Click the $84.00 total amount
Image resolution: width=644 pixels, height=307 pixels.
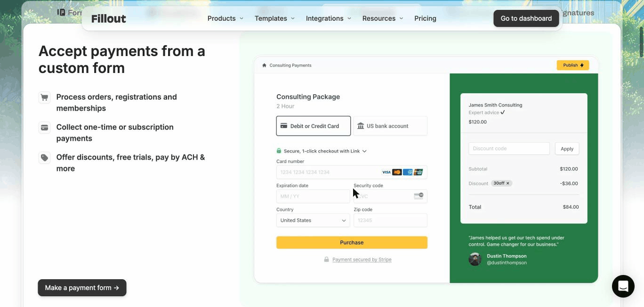pyautogui.click(x=571, y=207)
